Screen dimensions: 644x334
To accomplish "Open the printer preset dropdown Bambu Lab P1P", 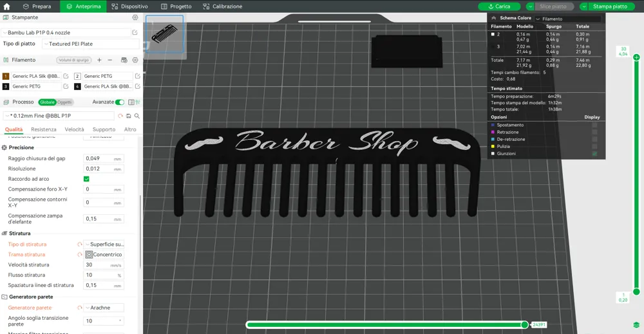I will click(x=66, y=32).
